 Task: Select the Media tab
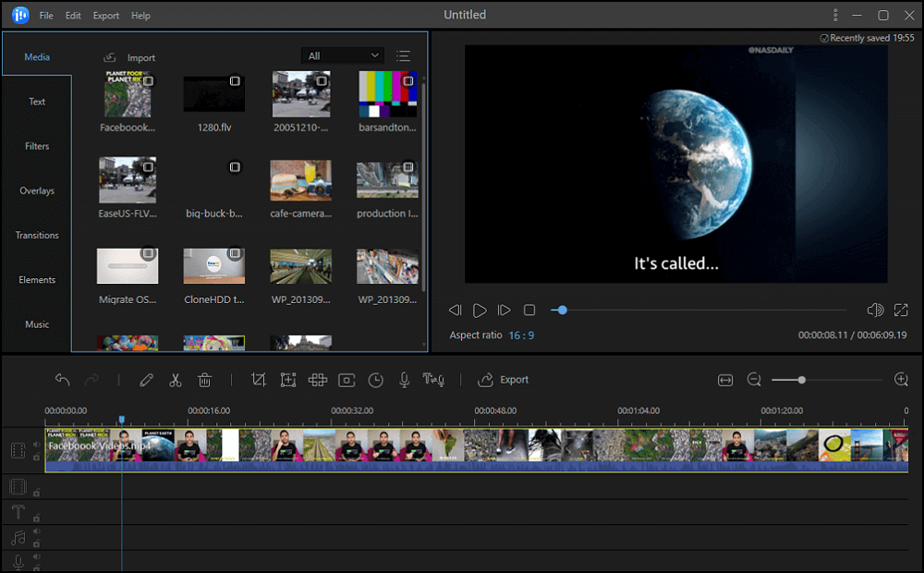(x=37, y=56)
